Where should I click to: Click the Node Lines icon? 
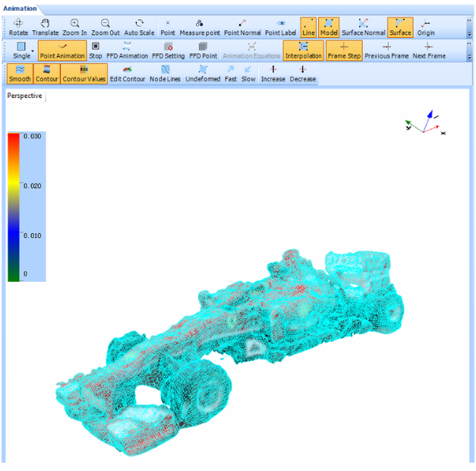[x=165, y=74]
